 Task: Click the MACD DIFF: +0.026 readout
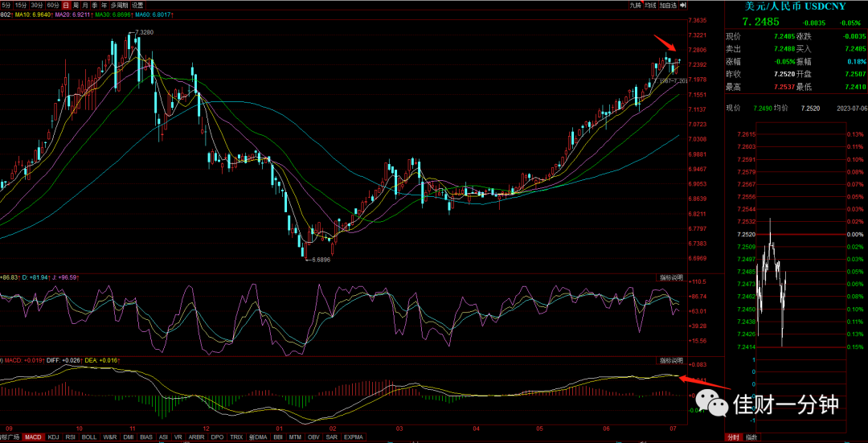(63, 361)
